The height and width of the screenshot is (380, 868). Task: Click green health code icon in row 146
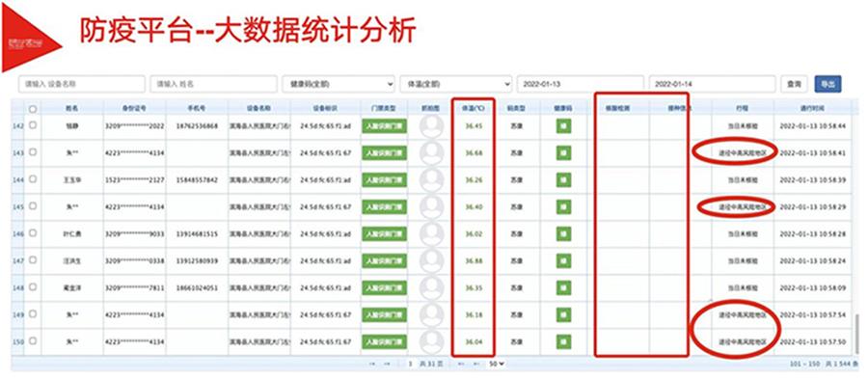[563, 233]
